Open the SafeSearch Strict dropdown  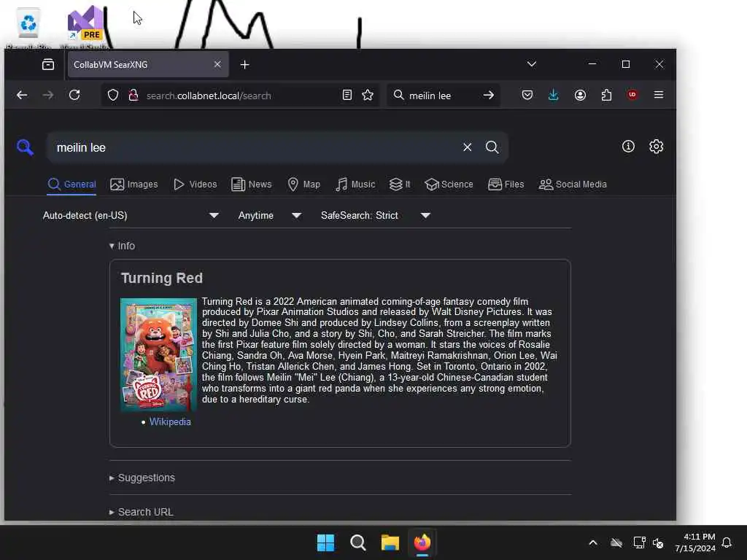tap(376, 216)
